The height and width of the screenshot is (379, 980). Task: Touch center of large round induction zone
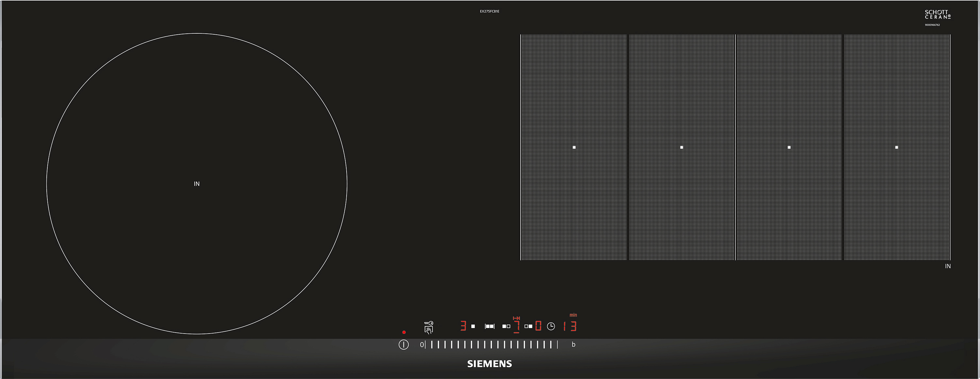[197, 184]
